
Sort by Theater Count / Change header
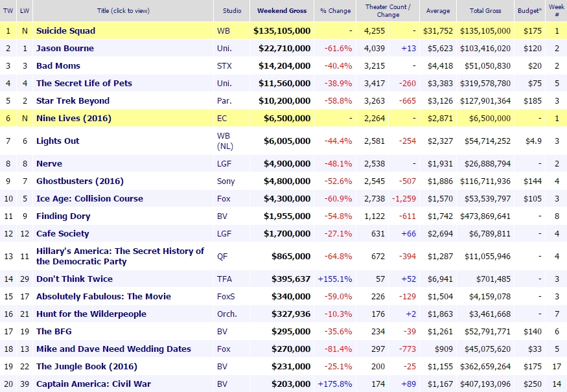[388, 10]
